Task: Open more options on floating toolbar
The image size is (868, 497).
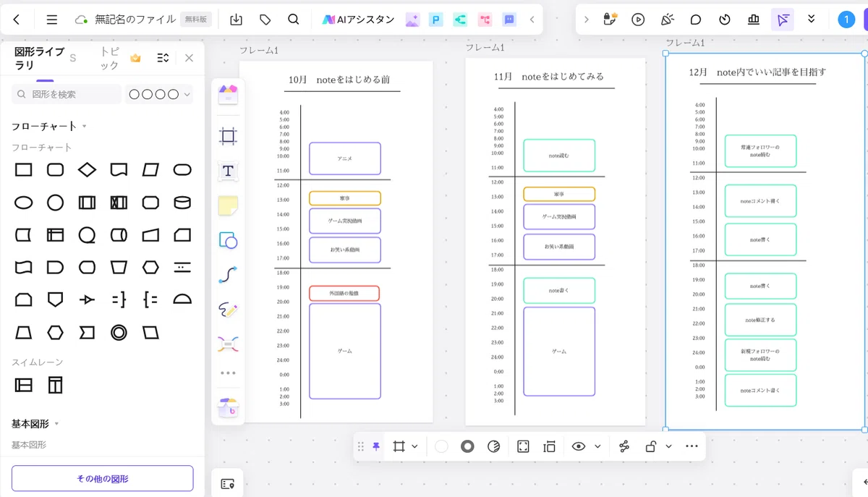Action: [x=692, y=446]
